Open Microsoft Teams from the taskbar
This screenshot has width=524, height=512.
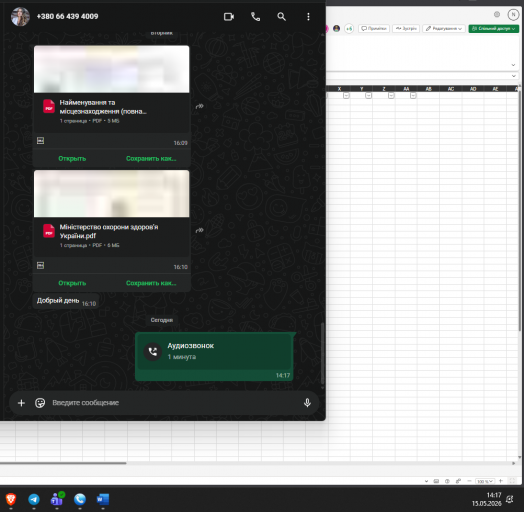pos(57,499)
